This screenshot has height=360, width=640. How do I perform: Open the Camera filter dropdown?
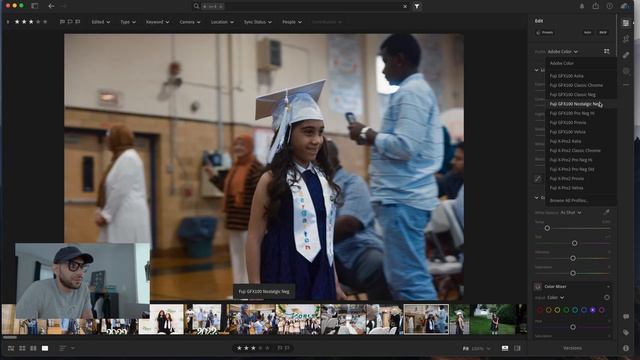tap(190, 22)
